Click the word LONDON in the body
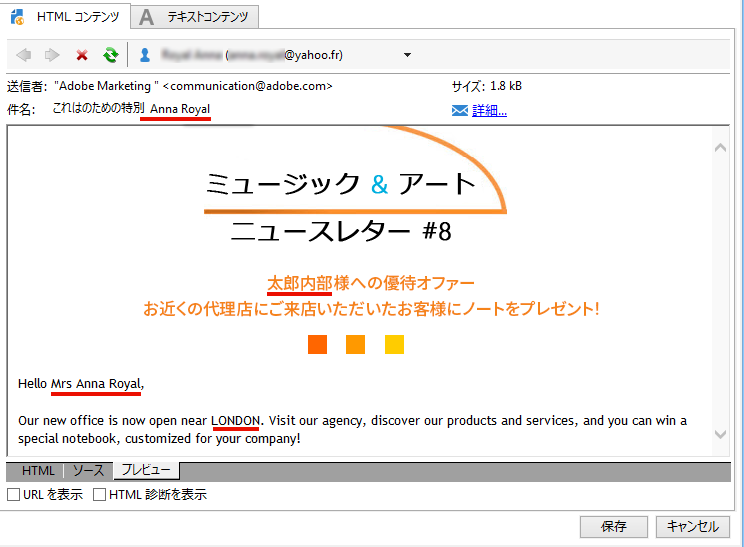744x547 pixels. tap(235, 421)
